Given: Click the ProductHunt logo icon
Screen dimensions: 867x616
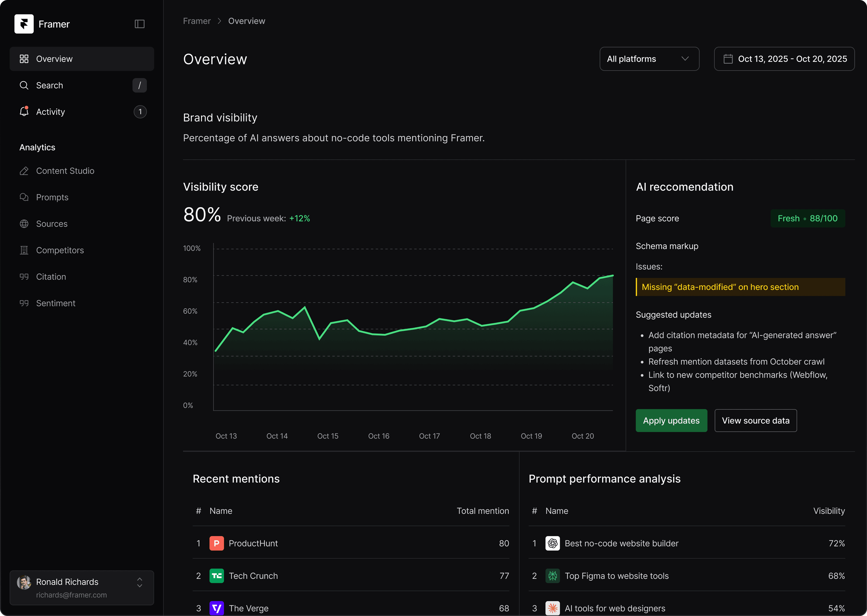Looking at the screenshot, I should 216,543.
